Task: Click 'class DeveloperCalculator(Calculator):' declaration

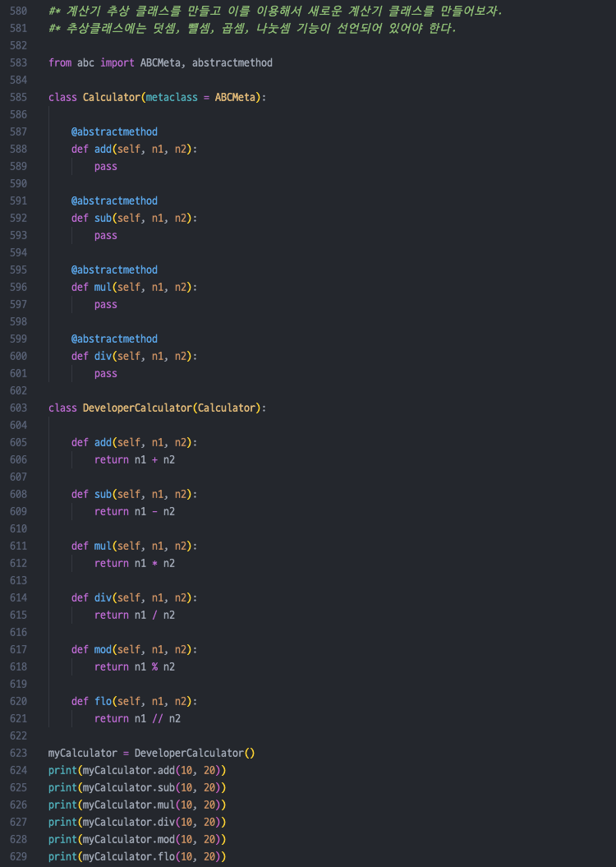Action: pyautogui.click(x=157, y=408)
